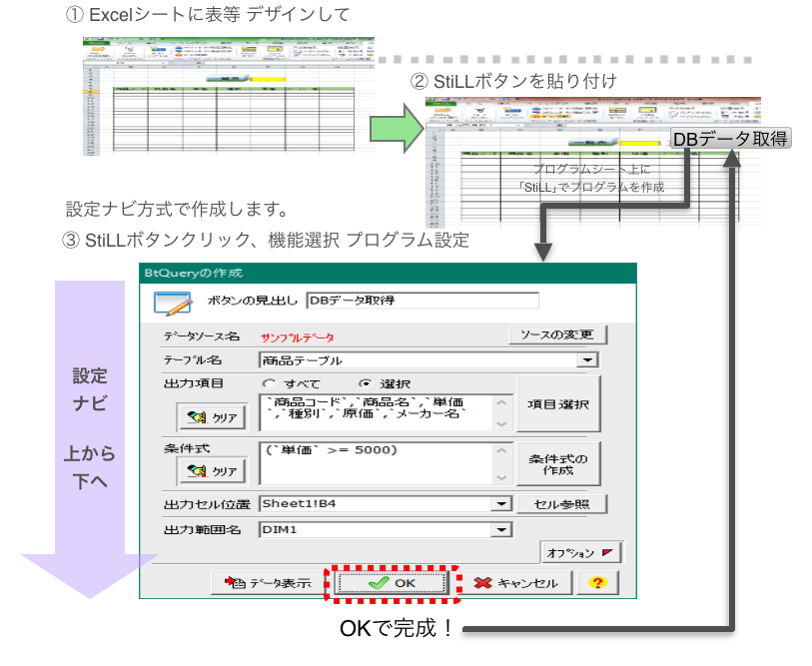Click scroll up arrow in 出力項目 list
812x666 pixels.
click(x=501, y=402)
